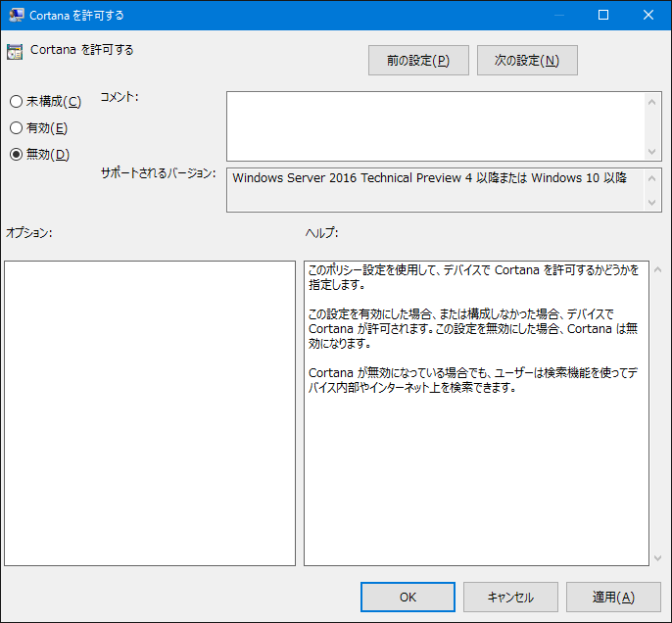Click the 前の設定(P) button

[418, 61]
